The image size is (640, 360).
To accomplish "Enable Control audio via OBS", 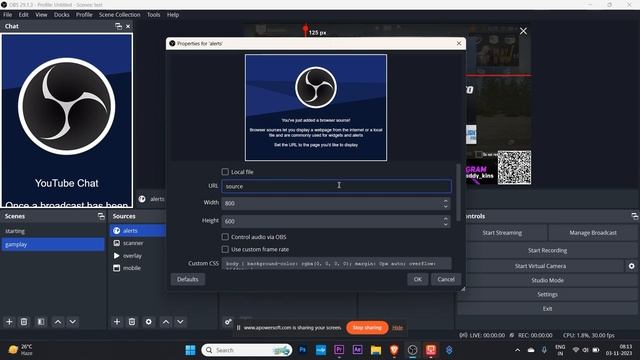I will coord(225,237).
